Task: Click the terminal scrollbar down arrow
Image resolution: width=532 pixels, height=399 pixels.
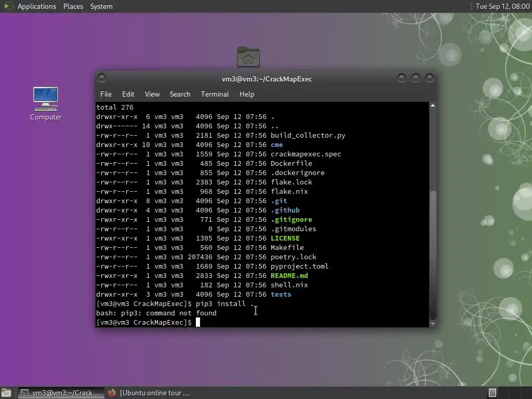Action: (433, 324)
